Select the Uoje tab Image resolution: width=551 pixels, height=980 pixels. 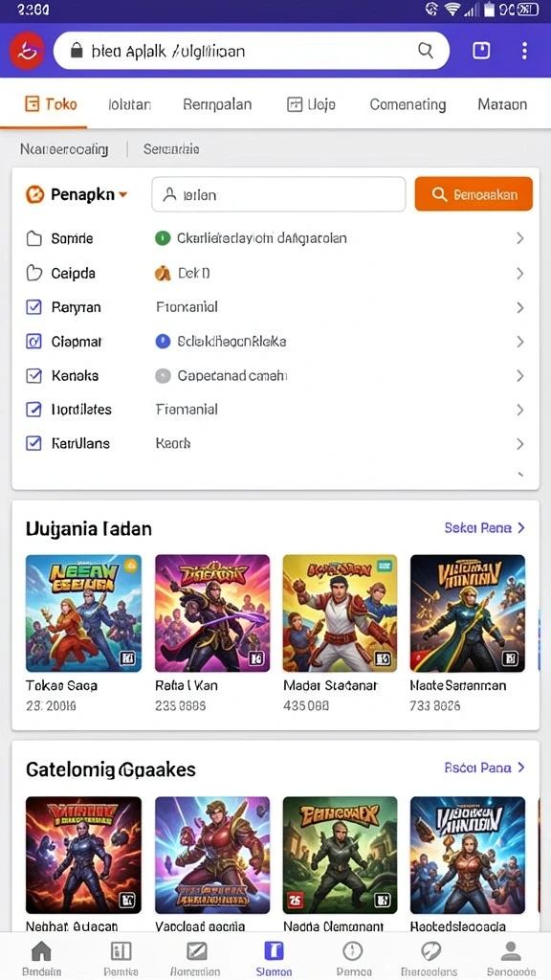click(311, 104)
